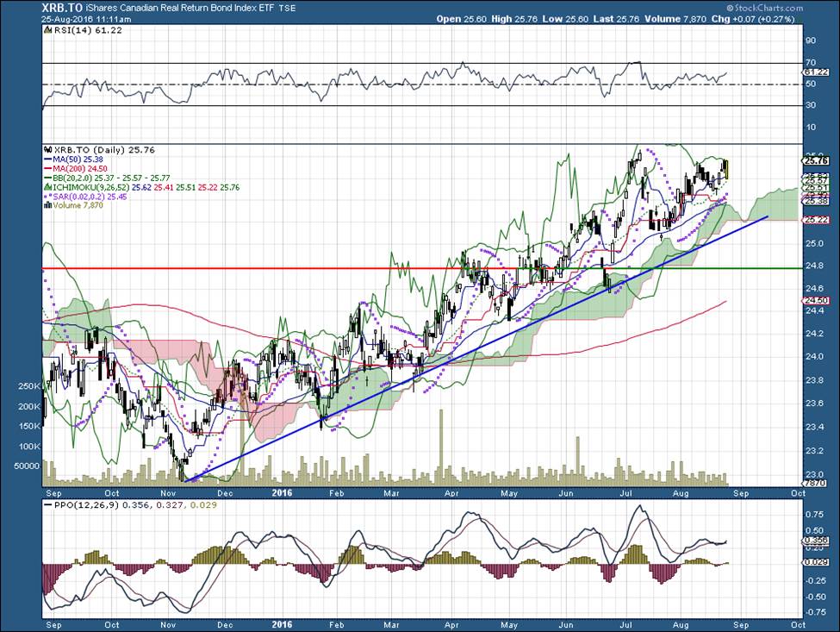
Task: Click the XRB.TO ticker symbol in header
Action: click(x=60, y=8)
